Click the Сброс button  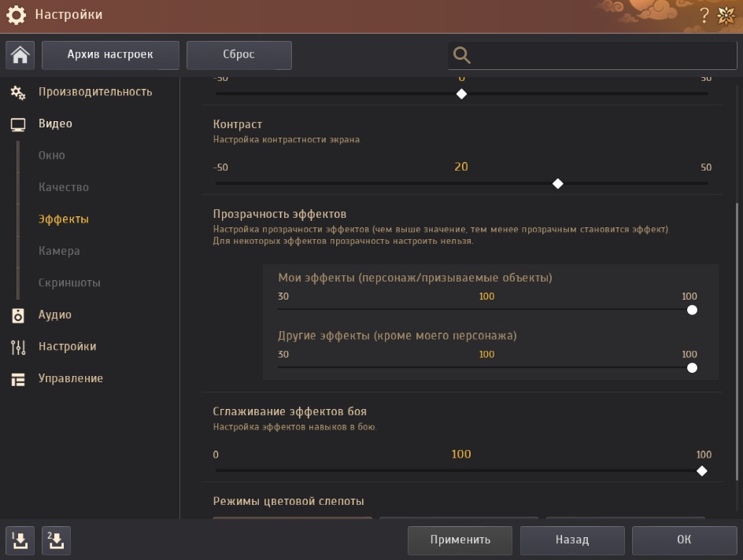238,55
